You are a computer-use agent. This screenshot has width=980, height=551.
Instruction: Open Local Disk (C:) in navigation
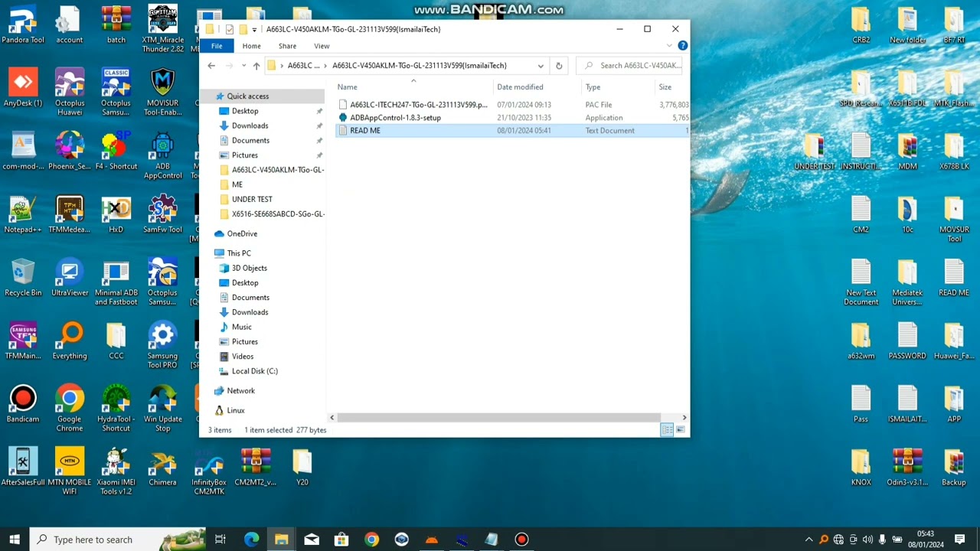coord(254,371)
